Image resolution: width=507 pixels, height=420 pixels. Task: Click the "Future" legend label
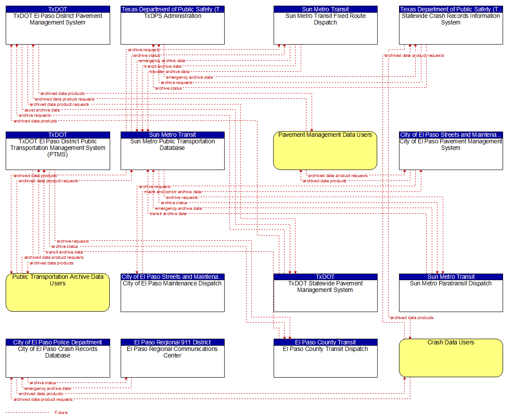coord(61,413)
